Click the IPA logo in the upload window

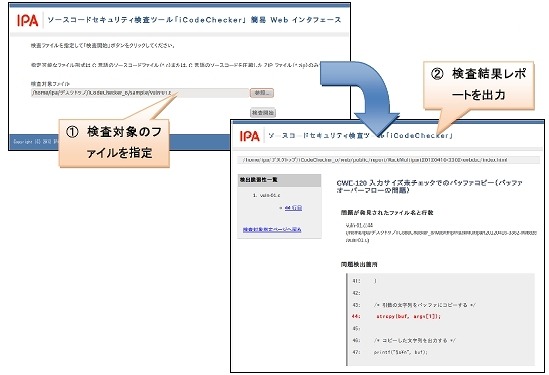click(27, 20)
